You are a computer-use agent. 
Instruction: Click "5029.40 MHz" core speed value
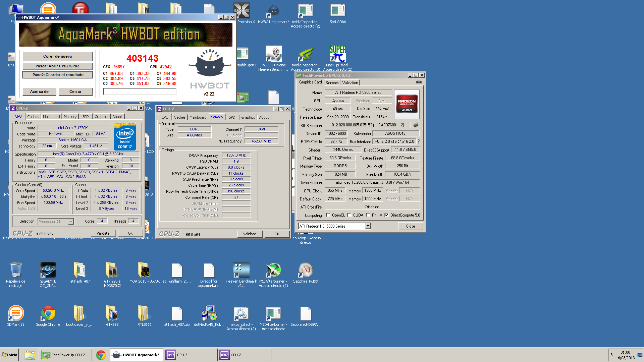pyautogui.click(x=53, y=190)
